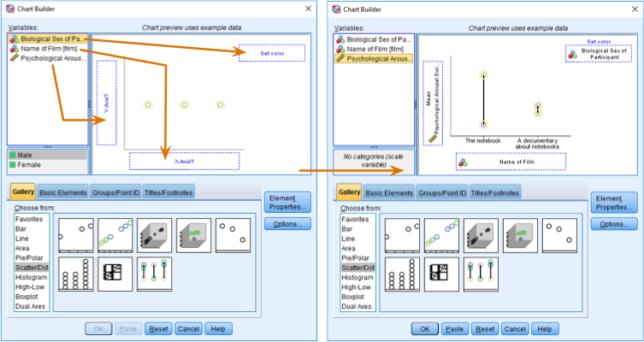Click the Male category color swatch
Viewport: 644px width, 342px height.
[15, 155]
